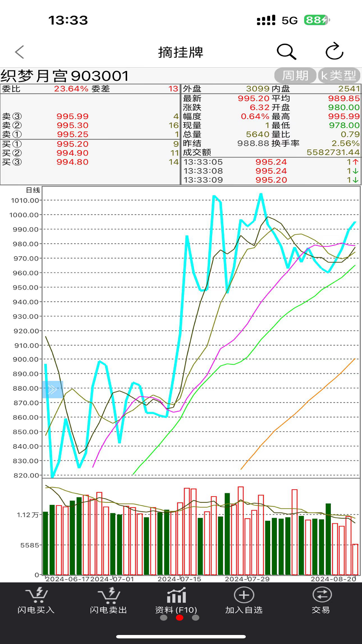Select the third gray page dot

[x=196, y=618]
